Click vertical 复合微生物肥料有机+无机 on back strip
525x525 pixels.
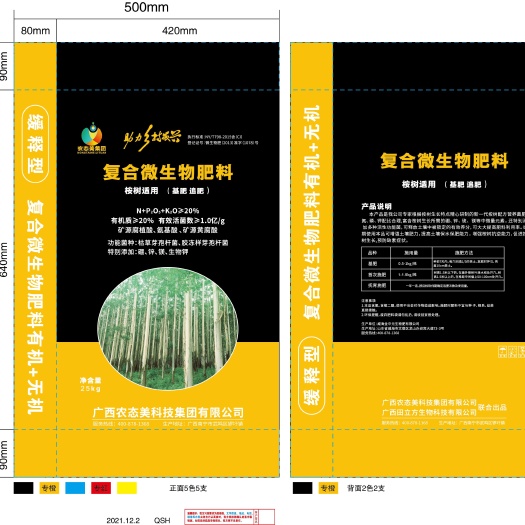tap(311, 212)
